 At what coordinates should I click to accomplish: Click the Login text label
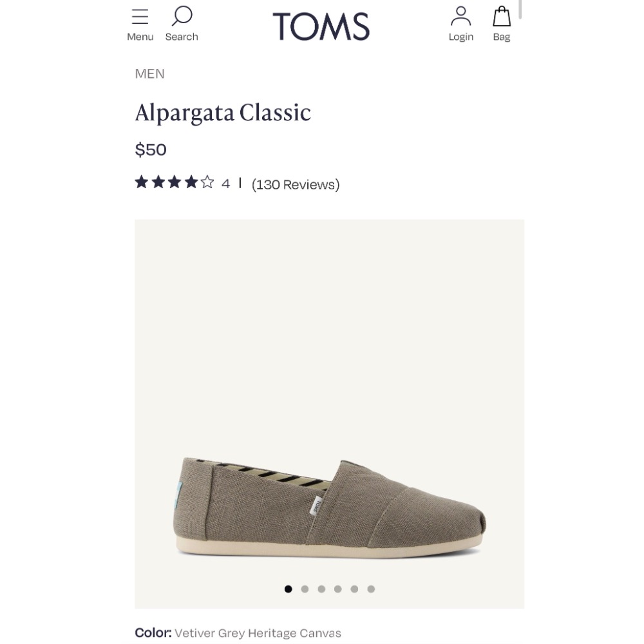click(461, 37)
